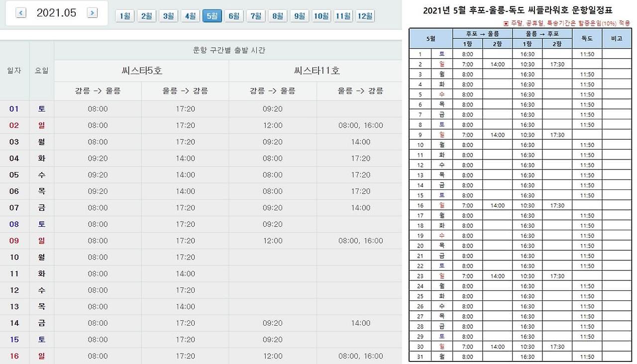Click date 11 in the left table
This screenshot has height=364, width=637.
click(14, 273)
